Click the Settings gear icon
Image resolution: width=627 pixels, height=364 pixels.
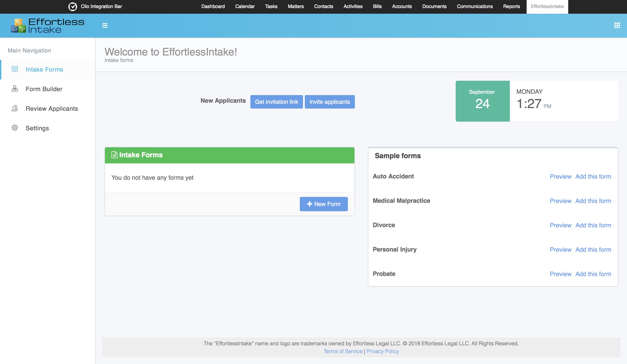pos(15,128)
